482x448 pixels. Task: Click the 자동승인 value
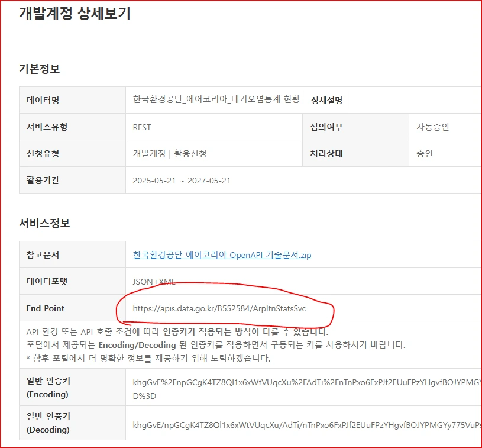click(433, 127)
